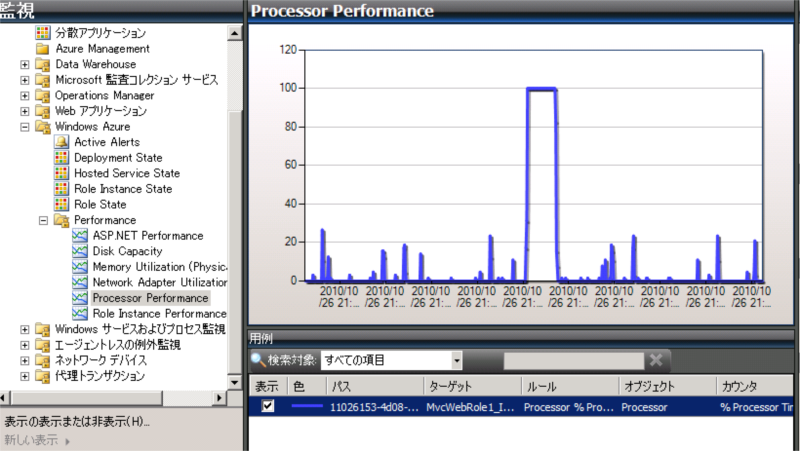The height and width of the screenshot is (451, 800).
Task: Click the % Processor Tir counter cell
Action: (x=757, y=407)
